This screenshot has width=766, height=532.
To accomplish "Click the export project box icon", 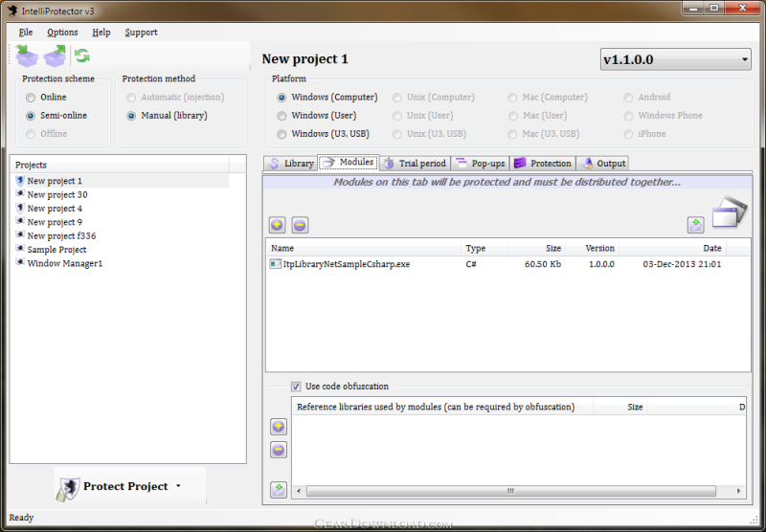I will click(55, 56).
